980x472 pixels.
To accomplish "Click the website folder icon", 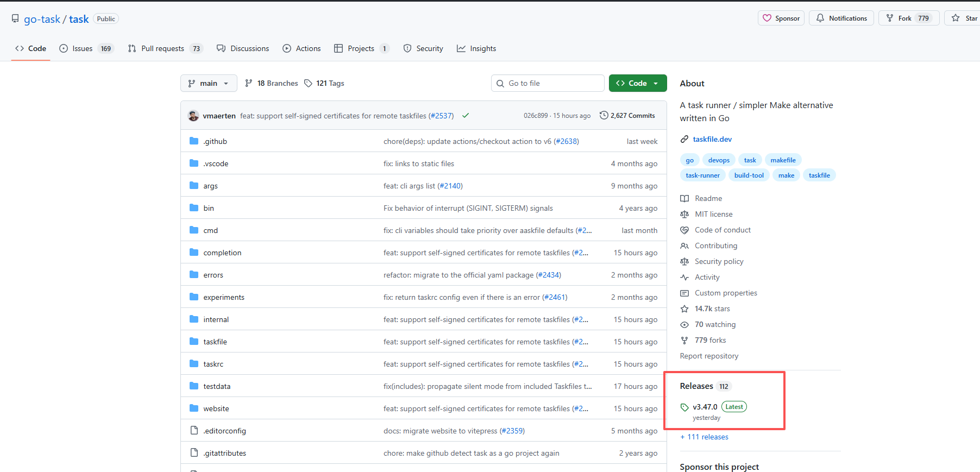I will [194, 408].
